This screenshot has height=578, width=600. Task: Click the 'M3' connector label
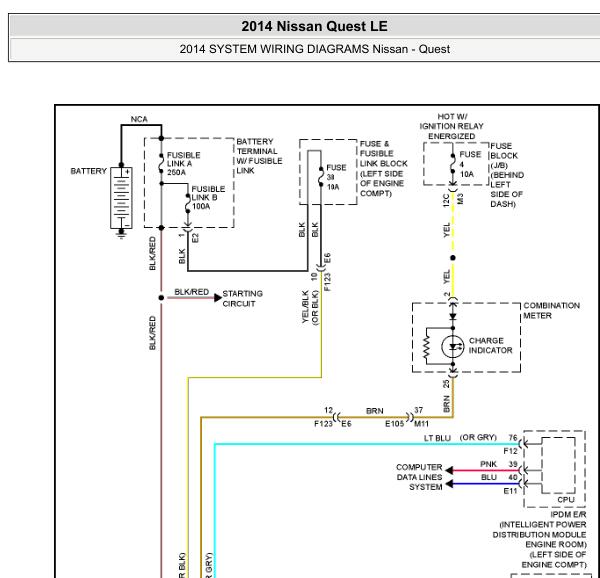[460, 199]
